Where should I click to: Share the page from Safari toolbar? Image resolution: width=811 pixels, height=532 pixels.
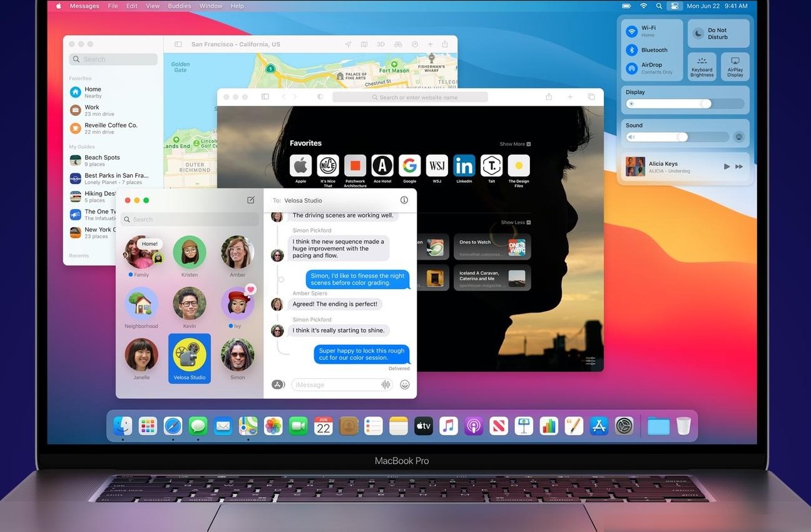click(x=549, y=97)
